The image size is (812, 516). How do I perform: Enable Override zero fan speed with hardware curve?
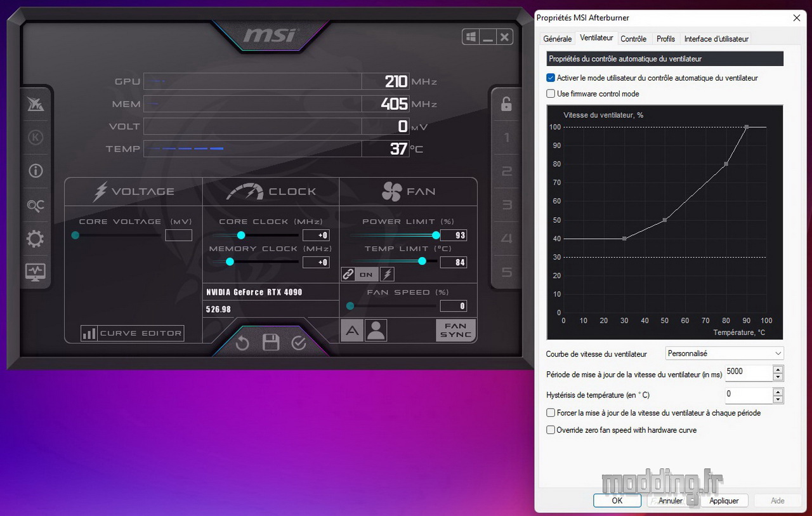(x=551, y=430)
